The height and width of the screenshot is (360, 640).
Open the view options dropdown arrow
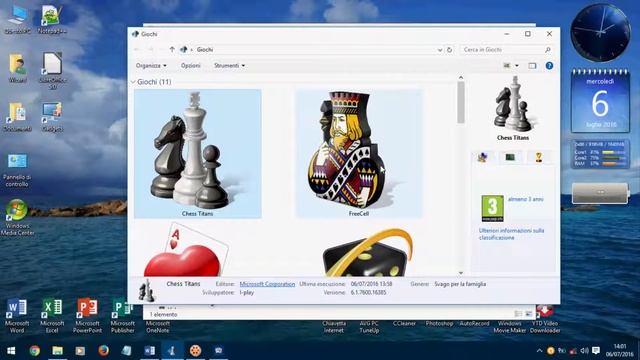[x=517, y=65]
